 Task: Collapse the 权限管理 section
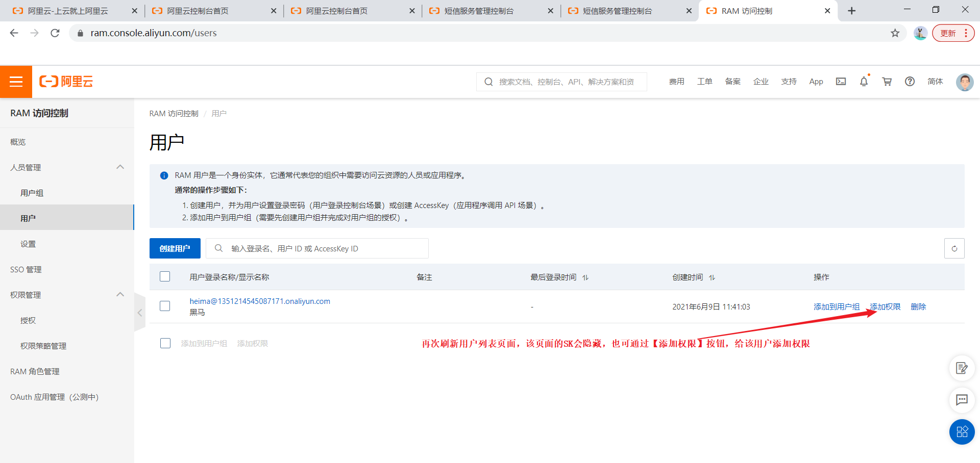coord(120,295)
